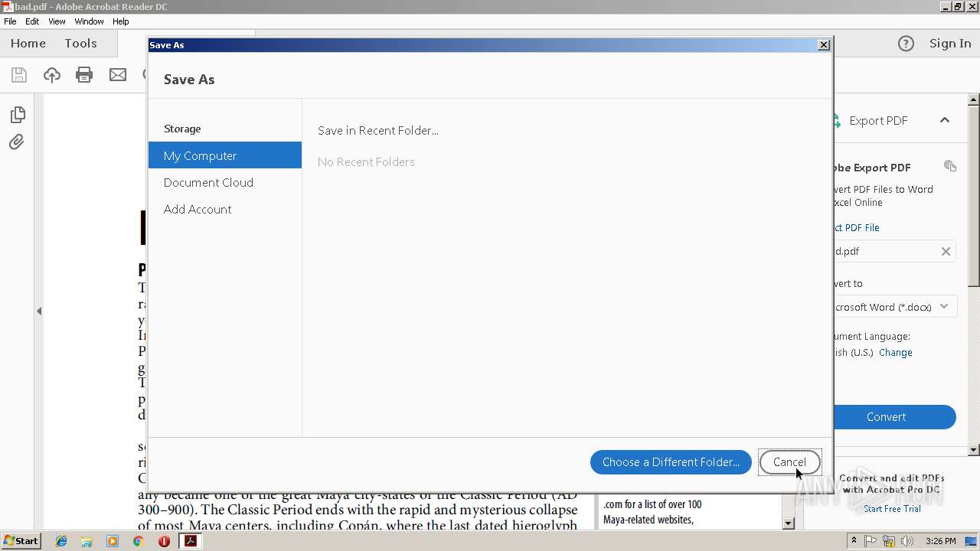
Task: Click Start Free Trial link
Action: coord(892,509)
